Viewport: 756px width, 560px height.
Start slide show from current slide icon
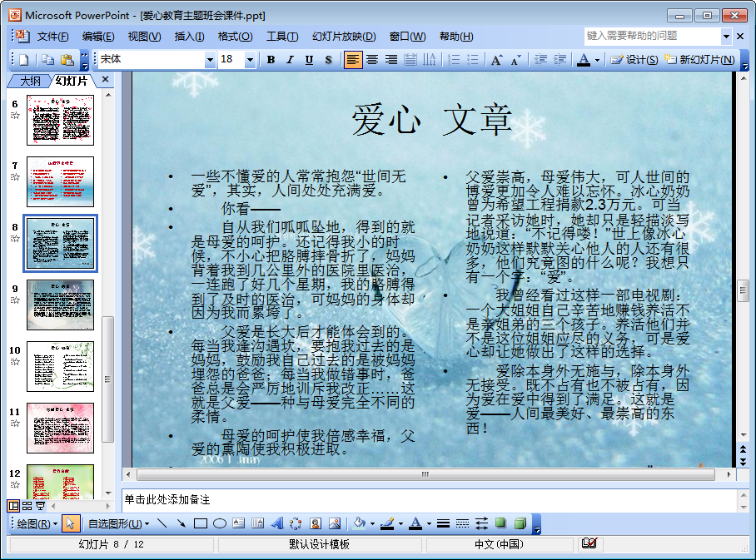tap(41, 506)
